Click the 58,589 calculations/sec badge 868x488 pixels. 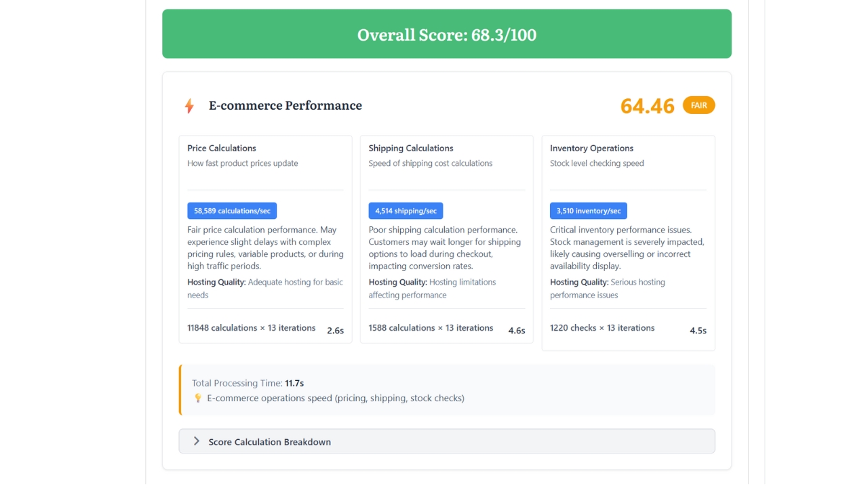tap(232, 211)
